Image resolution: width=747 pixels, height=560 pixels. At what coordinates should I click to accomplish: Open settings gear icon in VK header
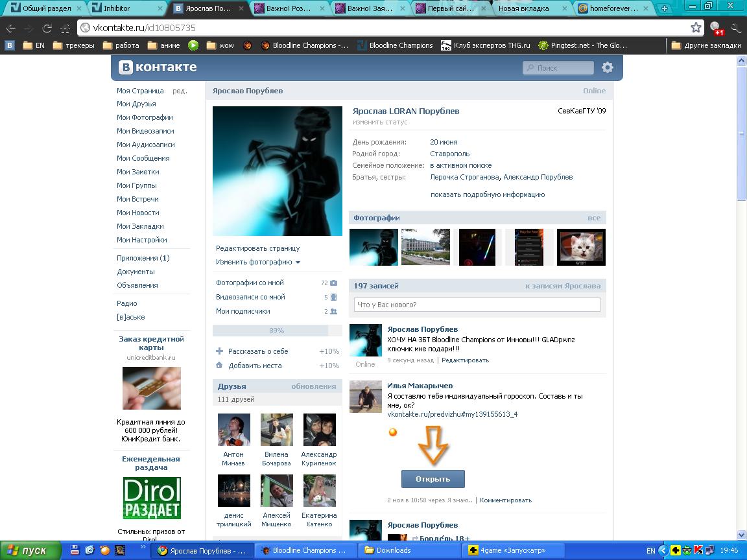pos(607,67)
